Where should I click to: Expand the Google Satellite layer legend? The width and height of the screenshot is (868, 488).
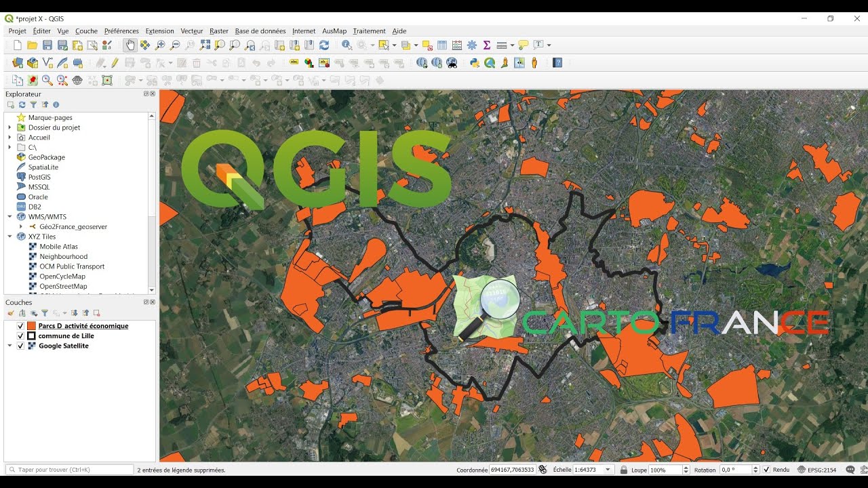(9, 346)
